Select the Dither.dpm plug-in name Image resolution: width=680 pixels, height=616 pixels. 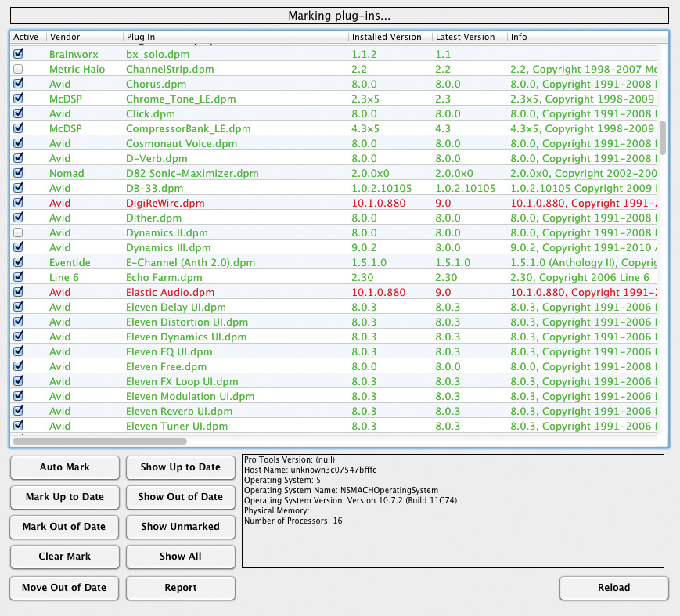coord(153,218)
